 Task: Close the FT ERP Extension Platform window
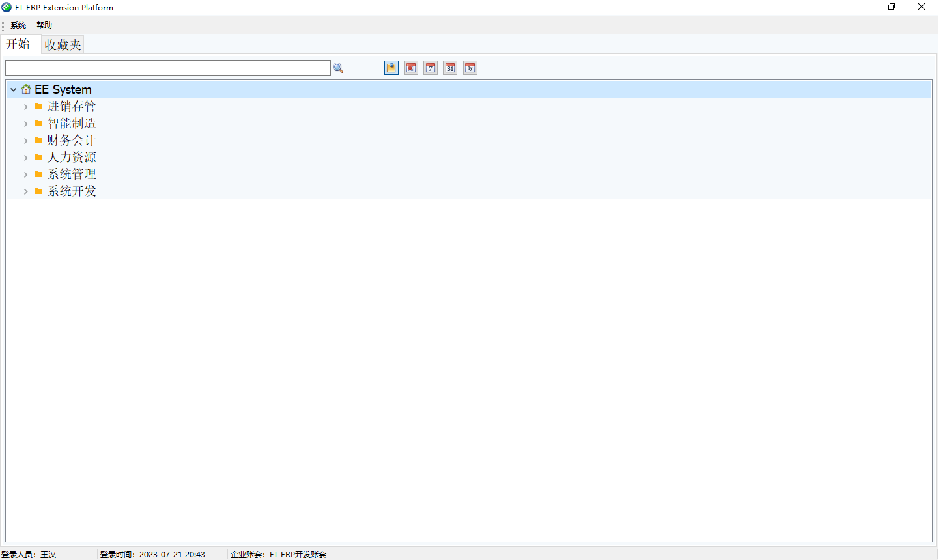[922, 7]
